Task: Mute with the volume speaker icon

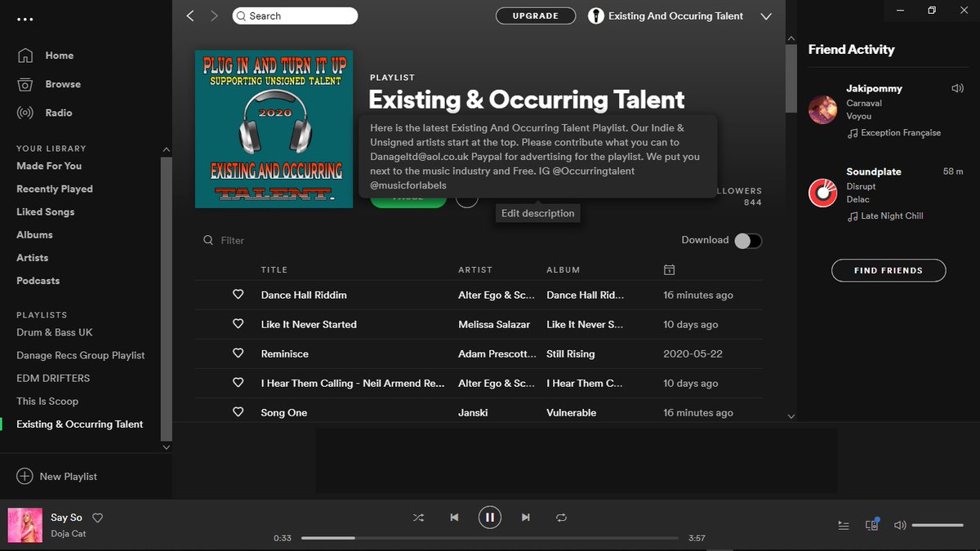Action: pos(900,526)
